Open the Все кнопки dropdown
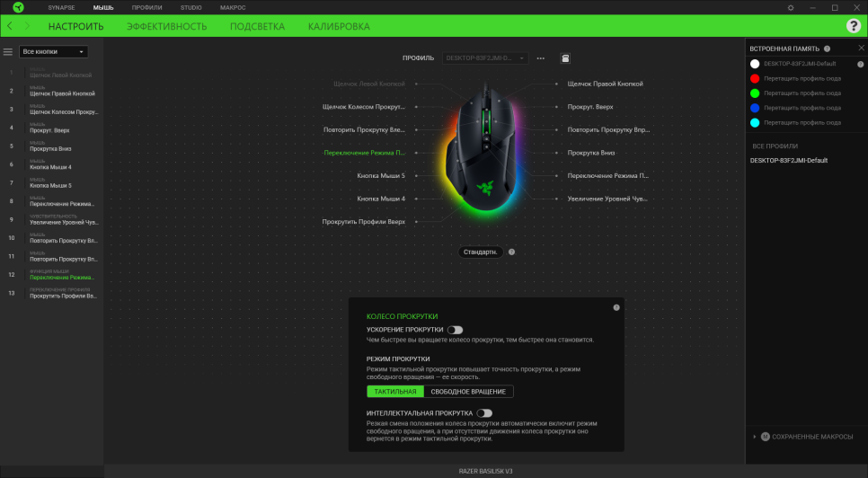The width and height of the screenshot is (868, 478). click(x=53, y=51)
